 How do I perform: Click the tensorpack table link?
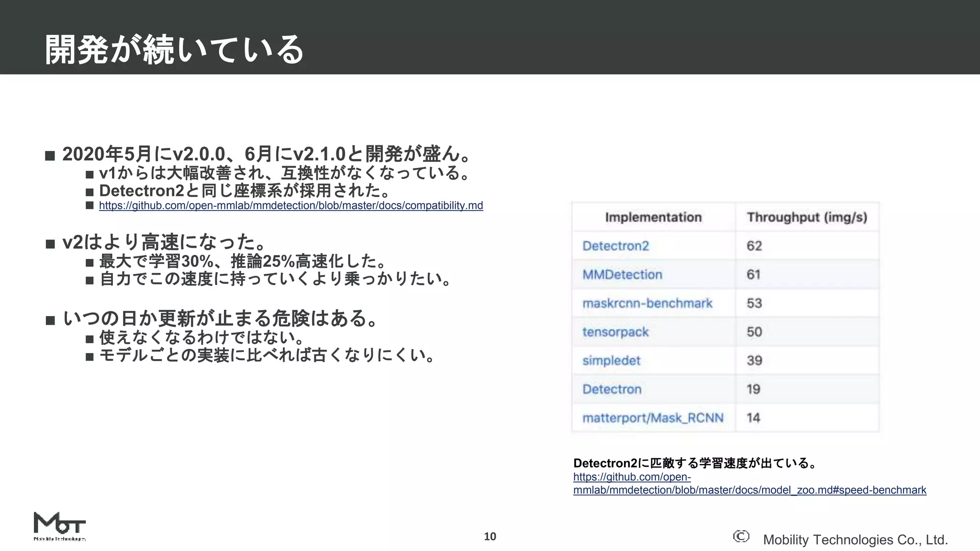(x=615, y=332)
